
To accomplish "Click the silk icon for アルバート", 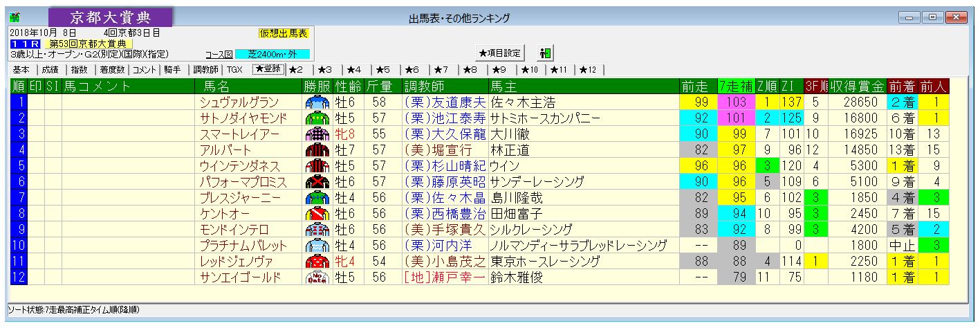I will click(x=317, y=149).
